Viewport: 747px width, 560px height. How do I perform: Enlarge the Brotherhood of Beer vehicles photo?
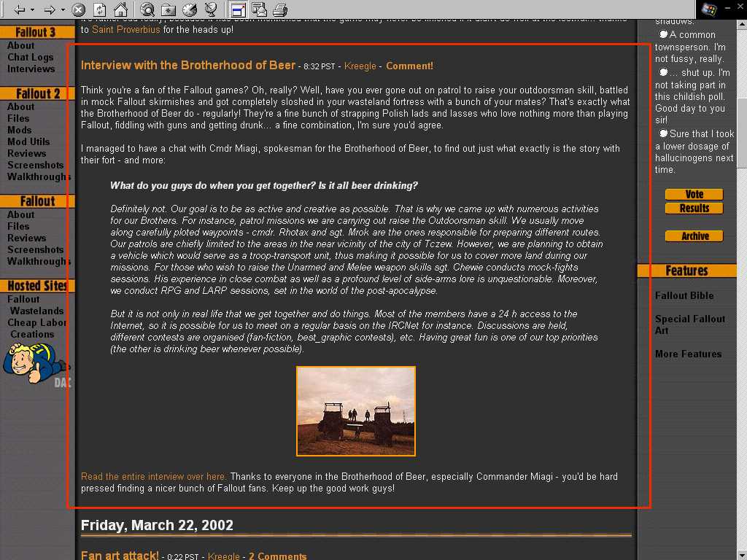click(356, 411)
